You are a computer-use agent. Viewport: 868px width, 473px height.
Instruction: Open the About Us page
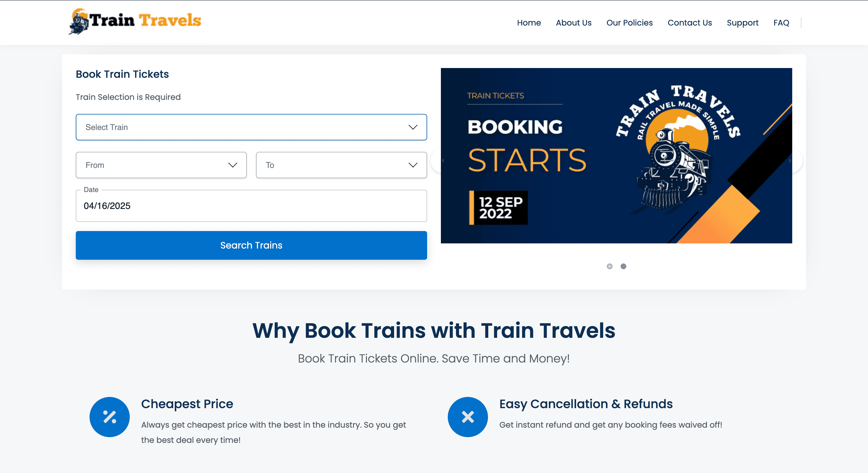click(573, 23)
